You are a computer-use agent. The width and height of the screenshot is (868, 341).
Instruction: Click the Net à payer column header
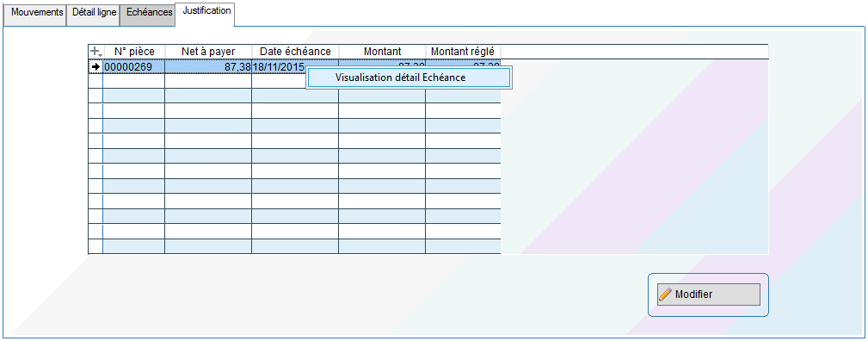click(208, 52)
